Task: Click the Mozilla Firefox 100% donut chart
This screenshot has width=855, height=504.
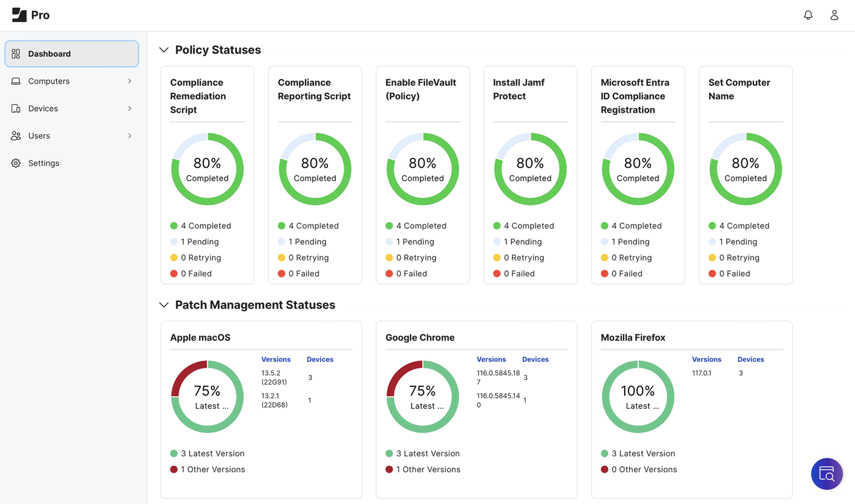Action: (638, 397)
